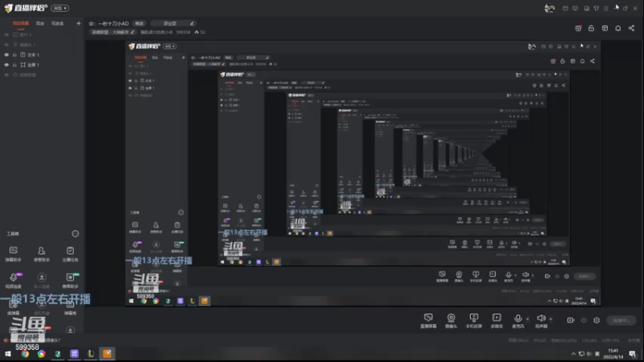
Task: Click room number 599358 in the header
Action: point(184,32)
